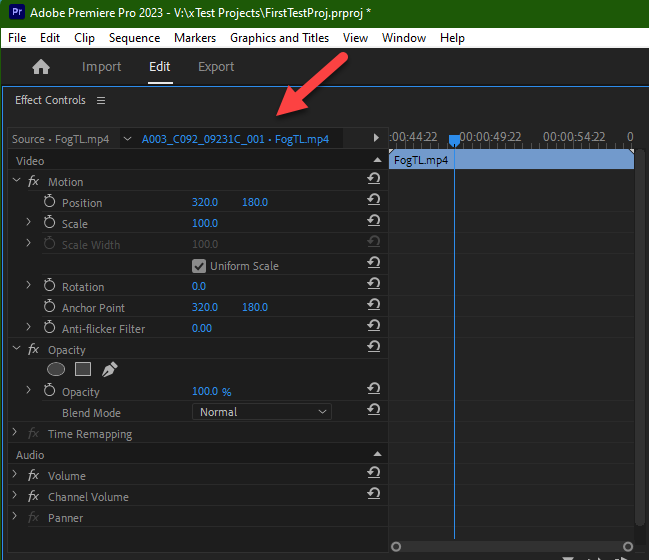Click the Source FogTL.mp4 master clip tab

click(x=60, y=139)
